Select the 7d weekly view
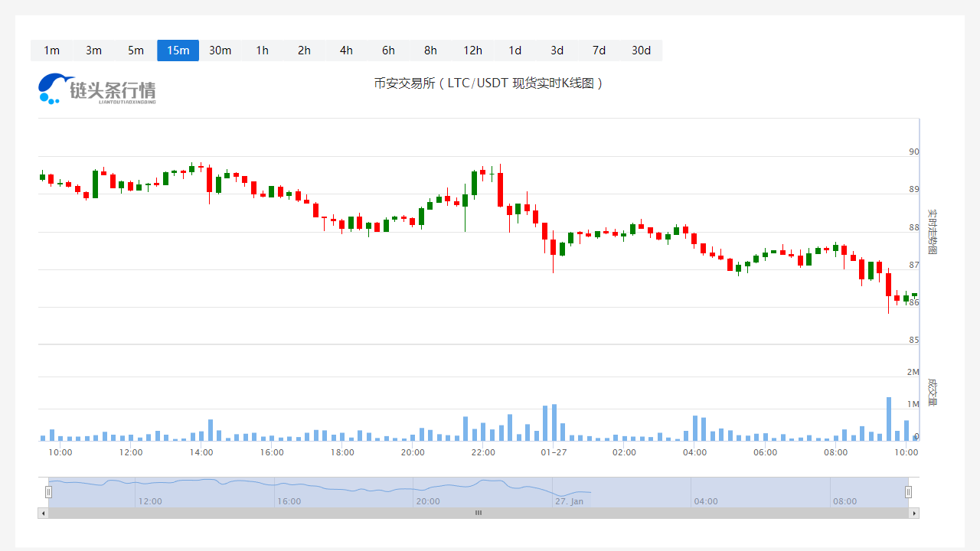Viewport: 980px width, 551px height. [599, 50]
